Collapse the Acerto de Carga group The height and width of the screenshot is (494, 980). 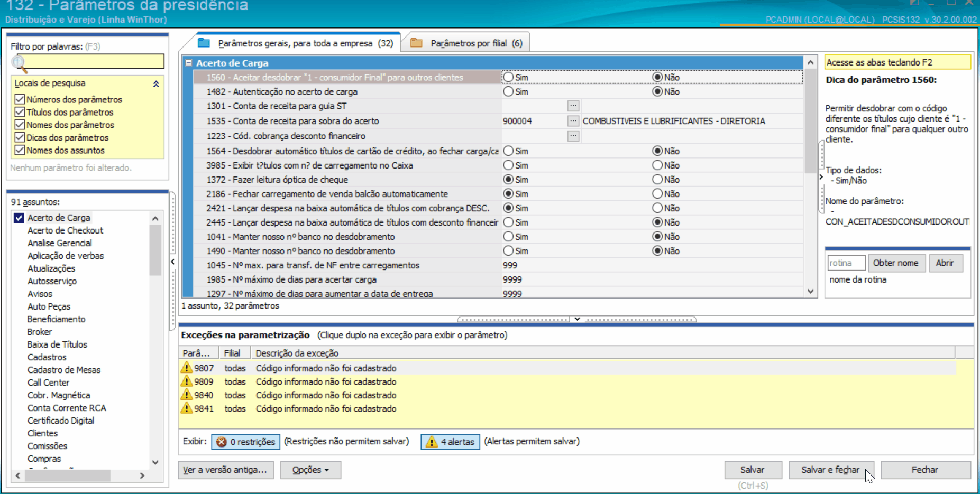click(188, 63)
